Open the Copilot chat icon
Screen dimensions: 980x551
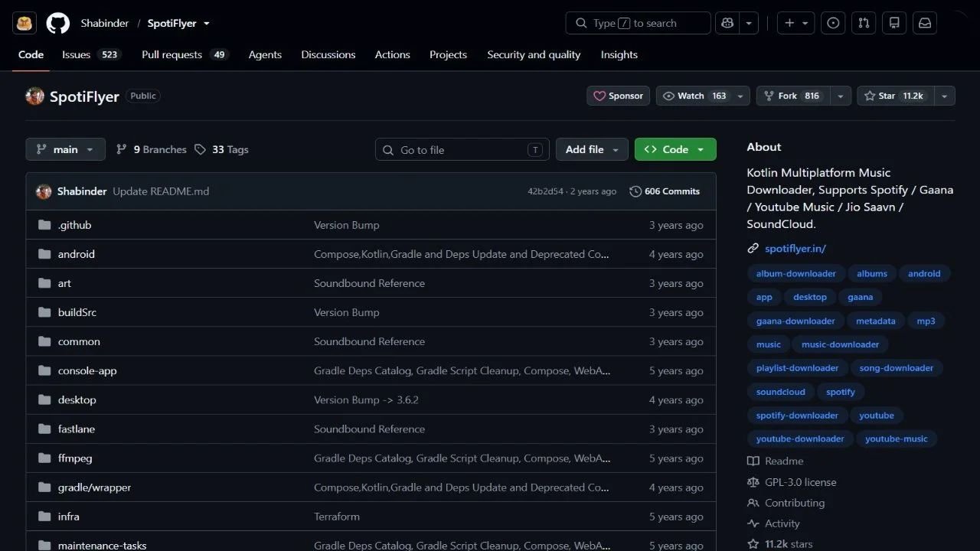(x=727, y=23)
